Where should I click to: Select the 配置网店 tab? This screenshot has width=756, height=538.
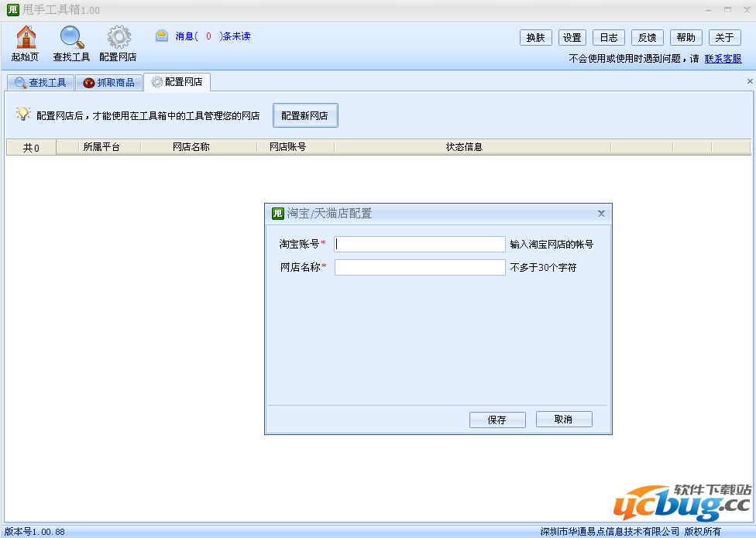tap(178, 81)
